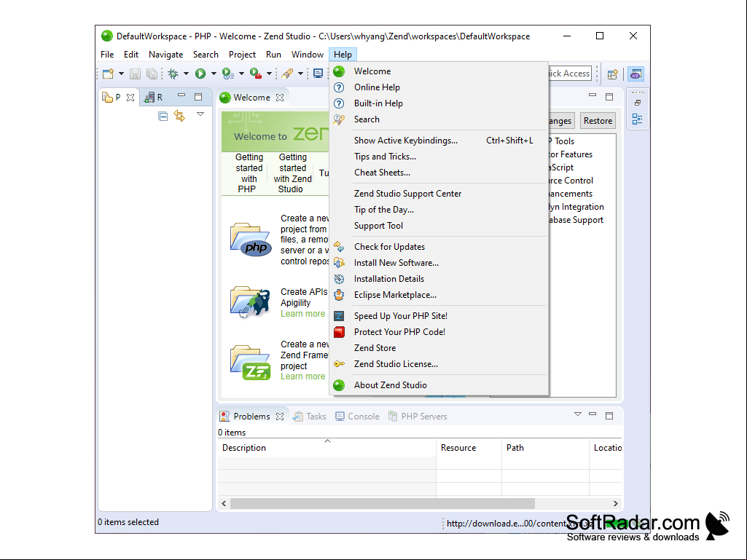Click the green Run toolbar icon
Image resolution: width=747 pixels, height=560 pixels.
(x=200, y=74)
